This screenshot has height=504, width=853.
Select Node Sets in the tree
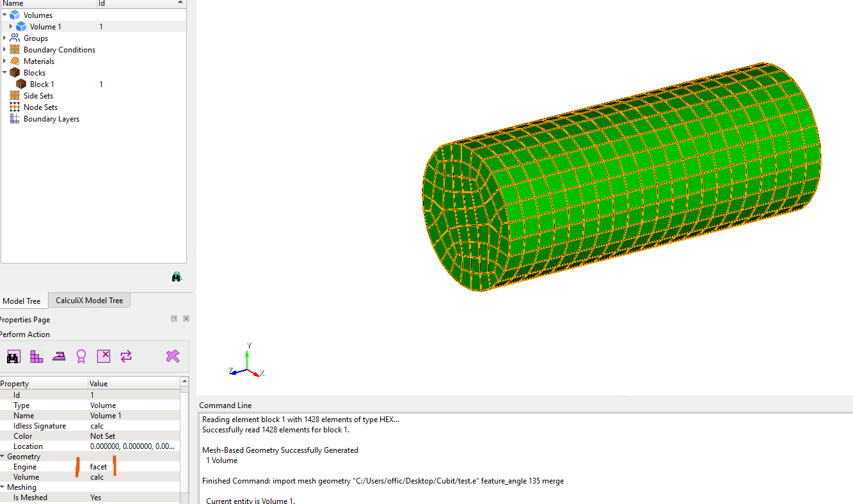[x=40, y=107]
